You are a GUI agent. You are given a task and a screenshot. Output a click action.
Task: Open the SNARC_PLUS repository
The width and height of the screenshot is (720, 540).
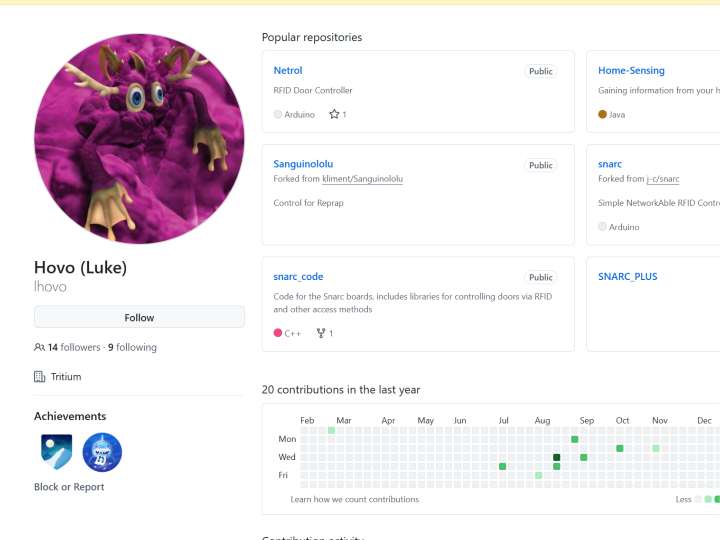[627, 277]
